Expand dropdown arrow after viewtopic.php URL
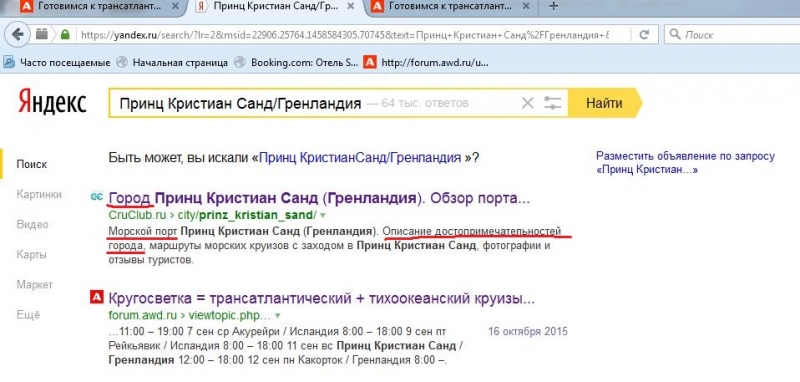800x382 pixels. (x=278, y=315)
